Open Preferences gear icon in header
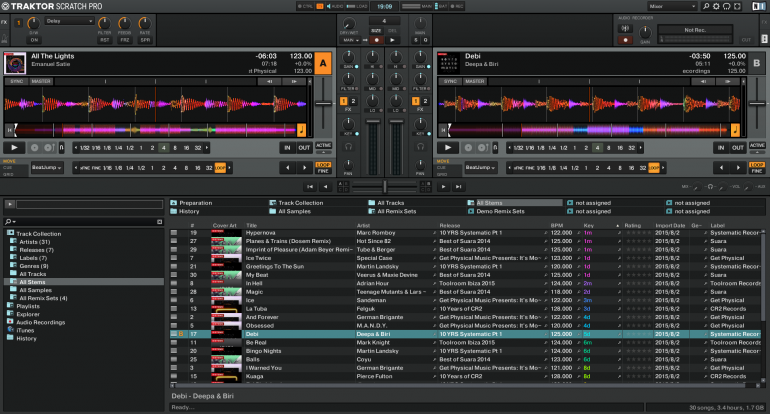770x414 pixels. point(716,6)
